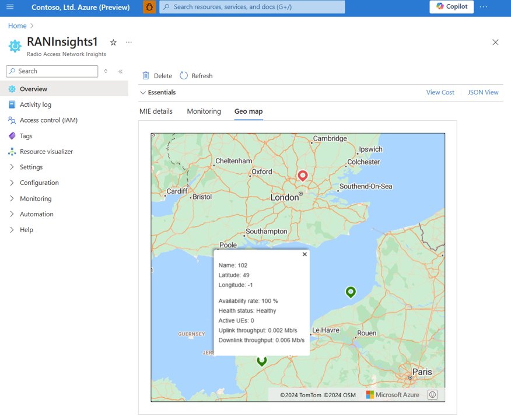Close the site 102 info popup
Image resolution: width=511 pixels, height=420 pixels.
tap(304, 254)
